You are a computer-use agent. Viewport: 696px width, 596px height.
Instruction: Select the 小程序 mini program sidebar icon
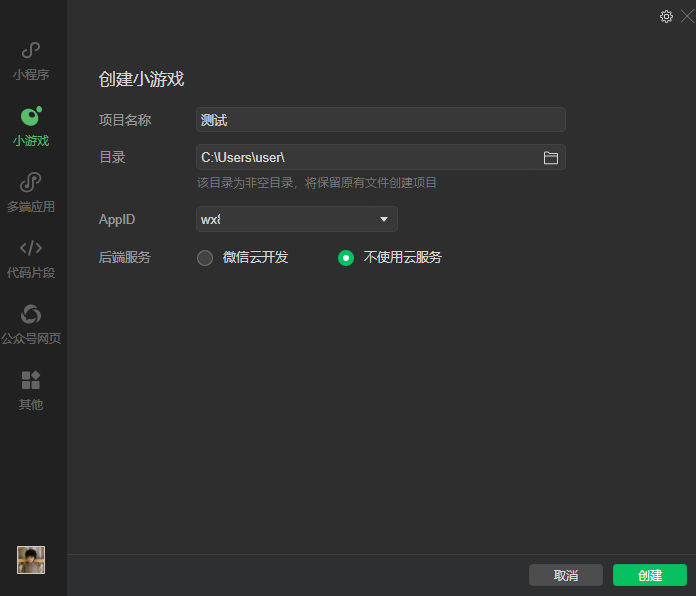point(31,61)
